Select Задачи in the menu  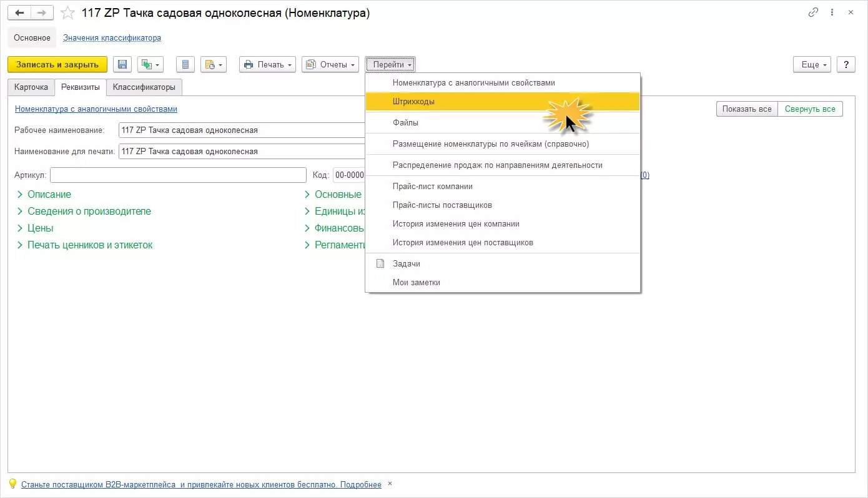[x=503, y=263]
